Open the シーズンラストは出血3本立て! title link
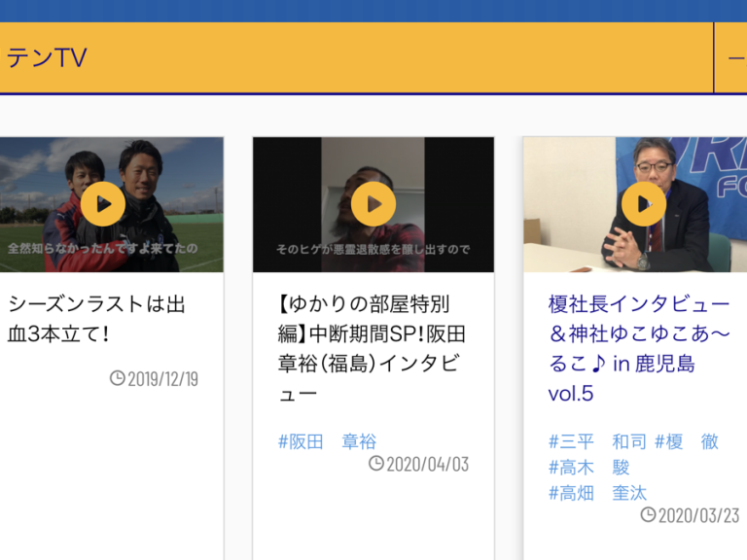The image size is (747, 560). (96, 319)
